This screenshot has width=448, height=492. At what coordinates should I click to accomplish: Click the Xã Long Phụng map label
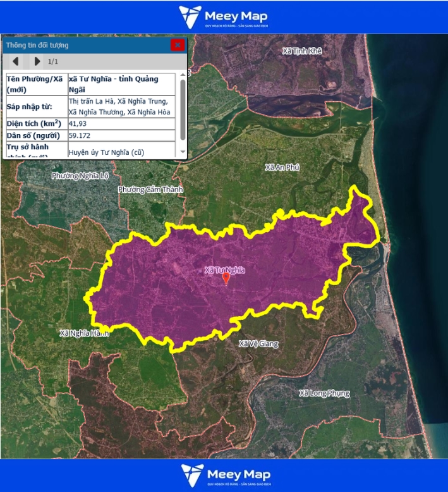tap(324, 393)
